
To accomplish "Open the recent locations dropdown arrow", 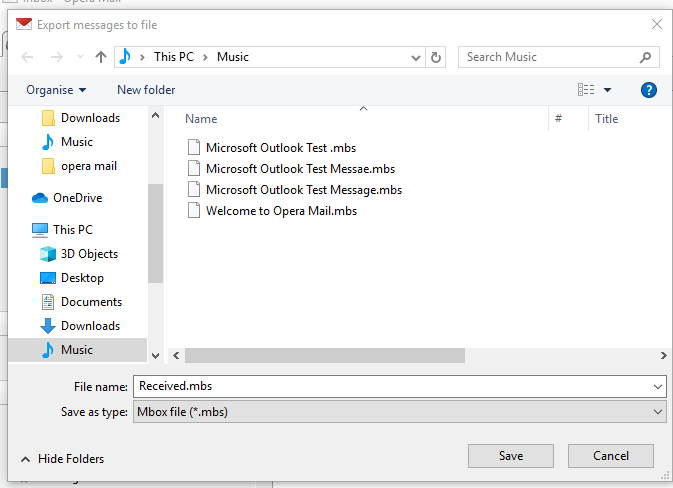I will (x=80, y=57).
